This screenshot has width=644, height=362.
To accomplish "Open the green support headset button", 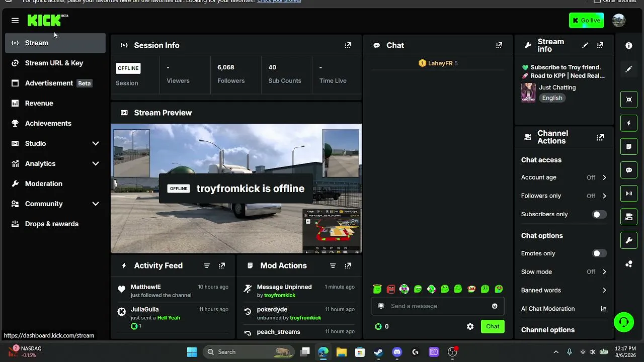I will point(624,322).
